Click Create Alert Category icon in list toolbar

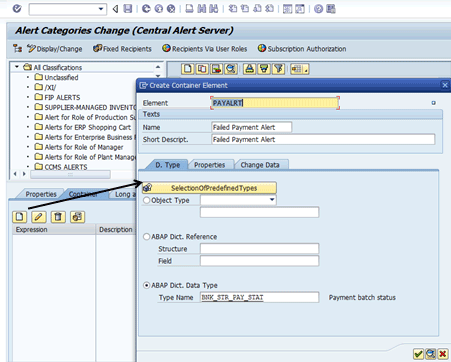(188, 69)
